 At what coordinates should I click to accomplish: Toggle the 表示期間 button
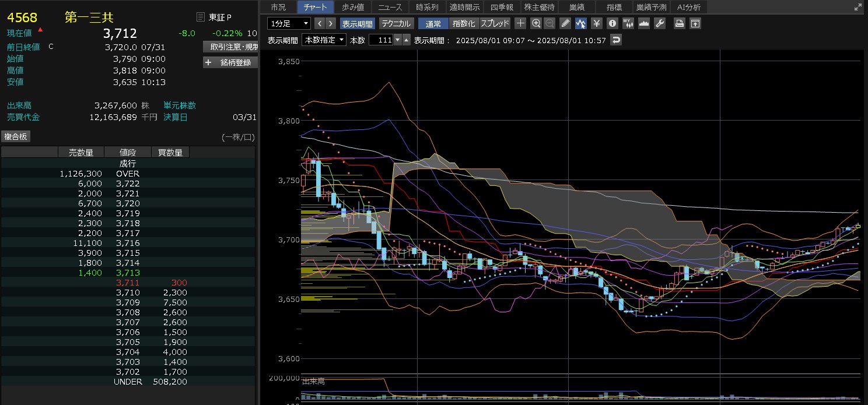(x=357, y=24)
